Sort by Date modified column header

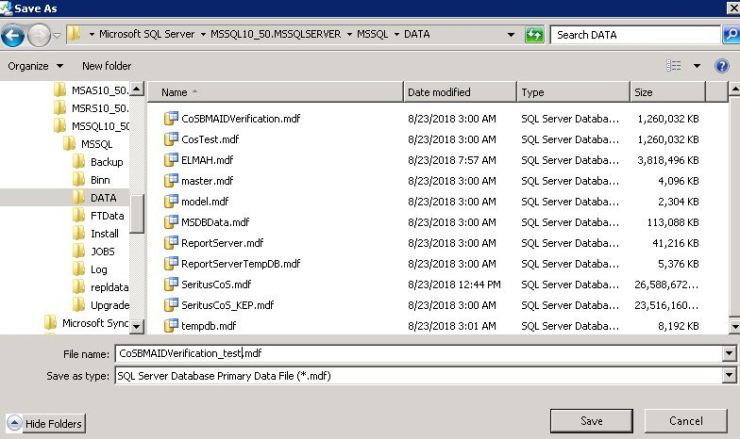(x=460, y=92)
